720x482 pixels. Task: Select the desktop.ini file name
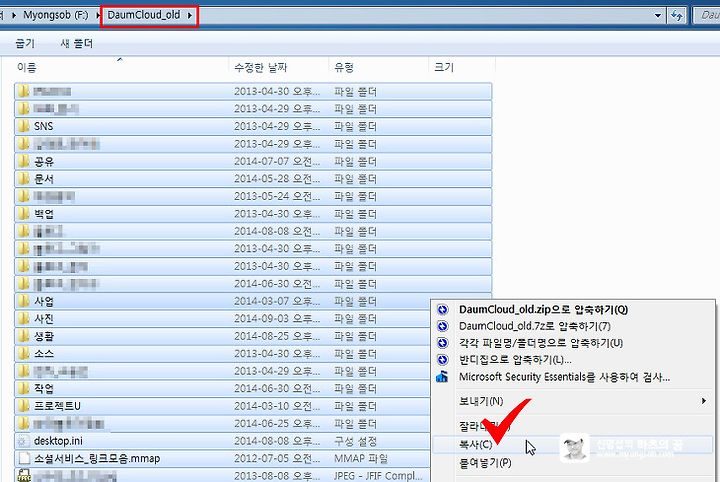click(x=58, y=441)
